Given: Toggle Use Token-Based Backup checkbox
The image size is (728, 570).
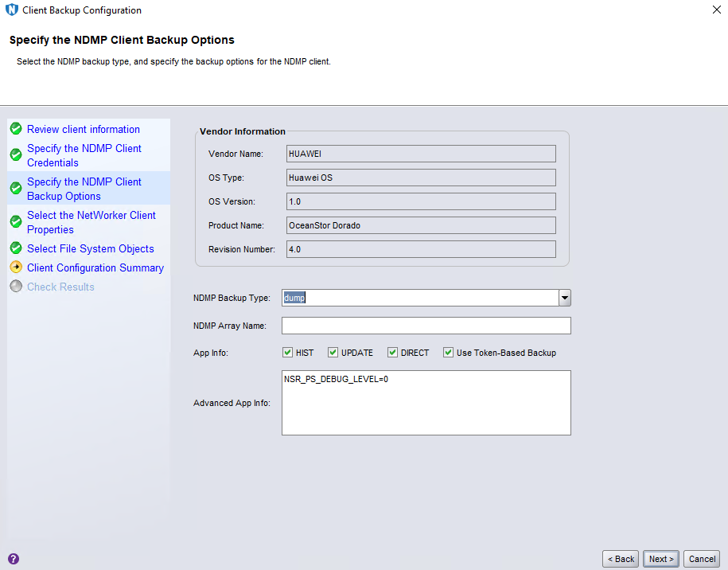Looking at the screenshot, I should click(448, 353).
